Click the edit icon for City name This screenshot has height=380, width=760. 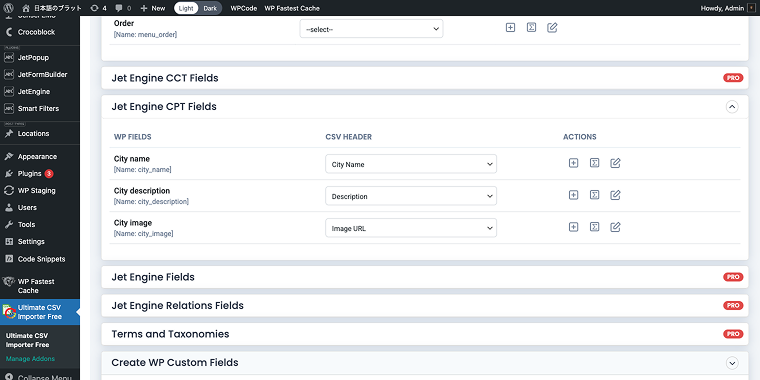click(x=615, y=163)
